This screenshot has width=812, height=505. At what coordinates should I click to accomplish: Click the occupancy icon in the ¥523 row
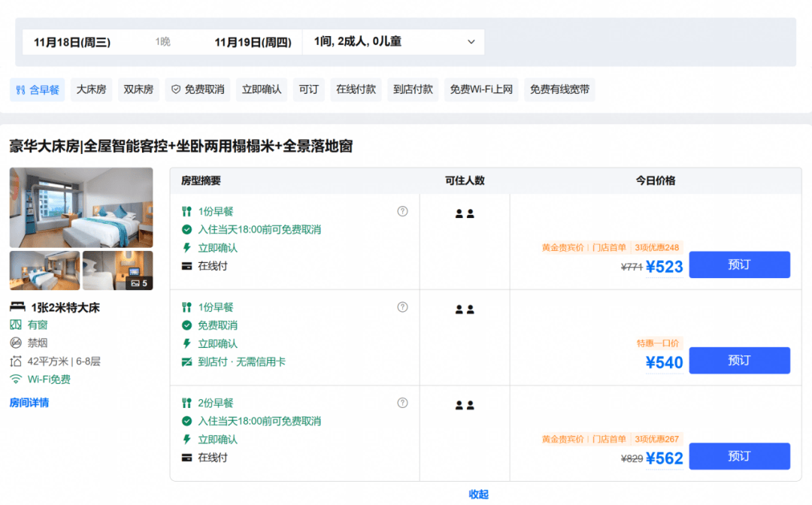click(x=465, y=213)
